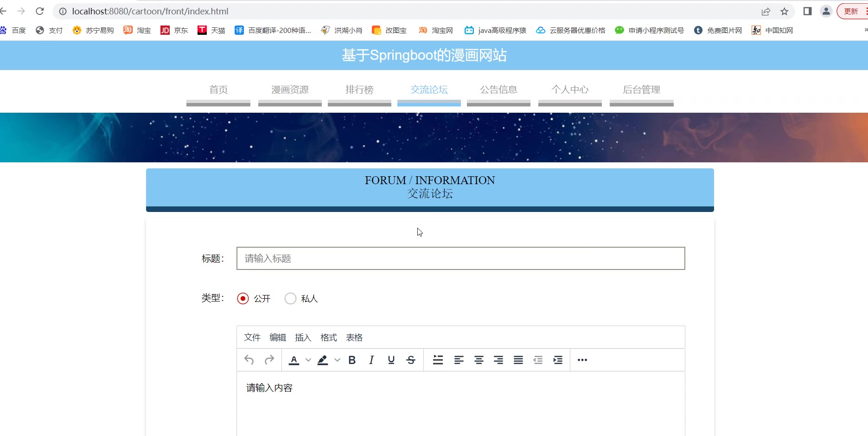Click into the editor content area

coord(461,404)
